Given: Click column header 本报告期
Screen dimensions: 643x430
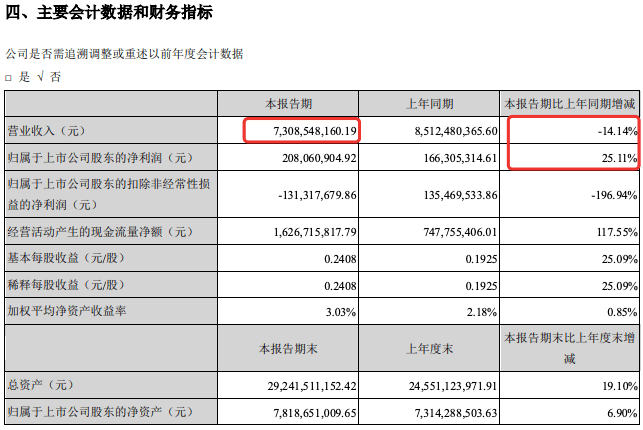Looking at the screenshot, I should tap(288, 104).
